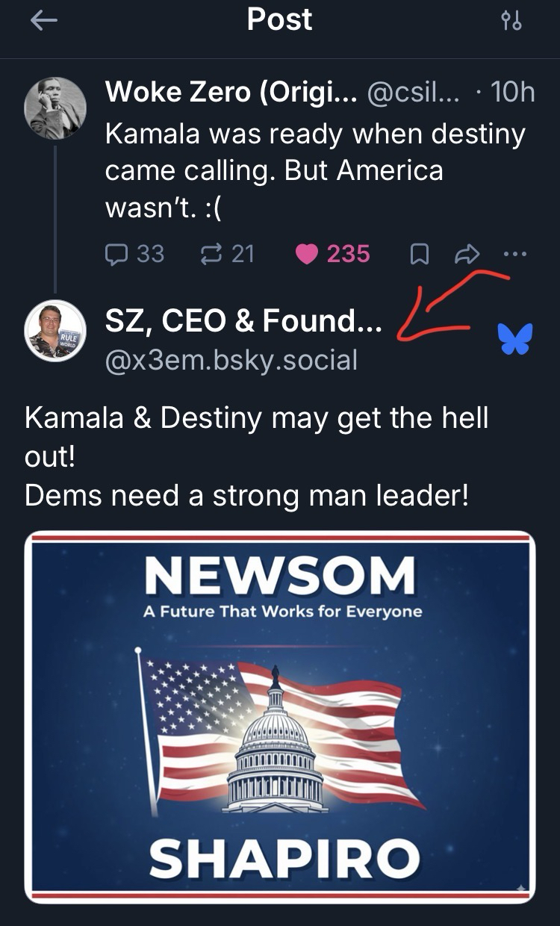Viewport: 560px width, 926px height.
Task: Open thread settings icon in the header
Action: pos(511,21)
